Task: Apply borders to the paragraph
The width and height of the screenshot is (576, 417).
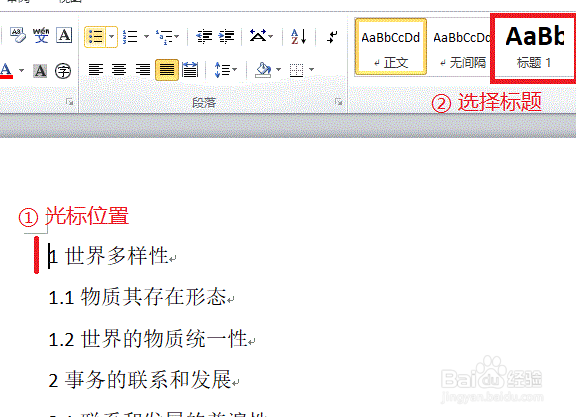Action: [x=296, y=70]
